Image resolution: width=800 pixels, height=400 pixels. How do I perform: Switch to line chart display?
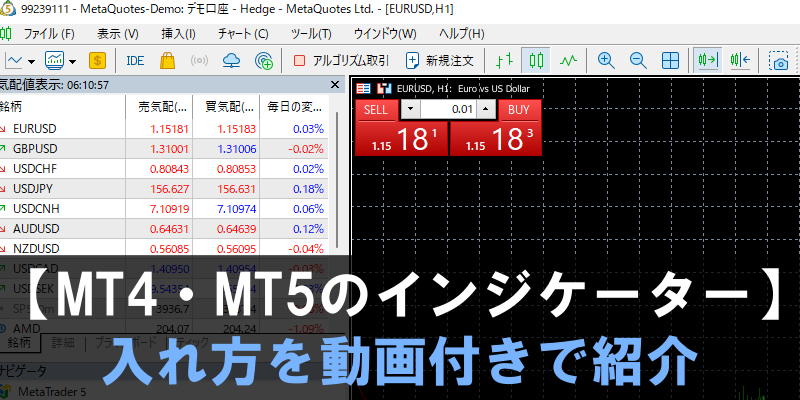point(568,61)
